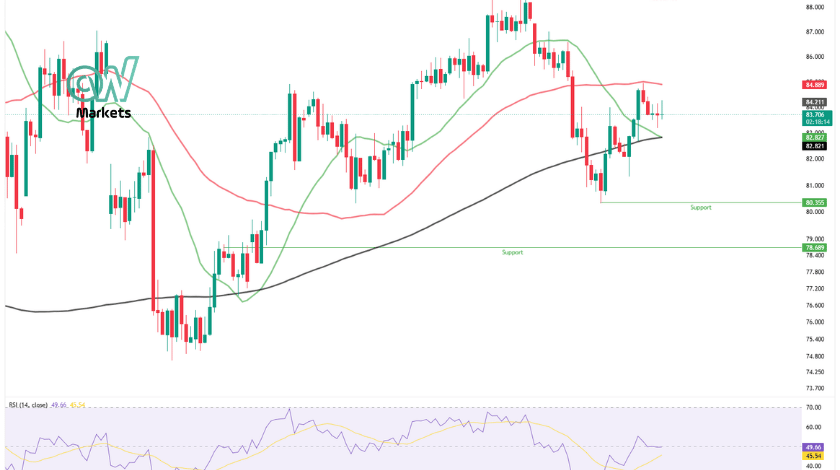Select the yellow 45.54 RSI axis tag
Viewport: 840px width, 470px height.
click(813, 456)
